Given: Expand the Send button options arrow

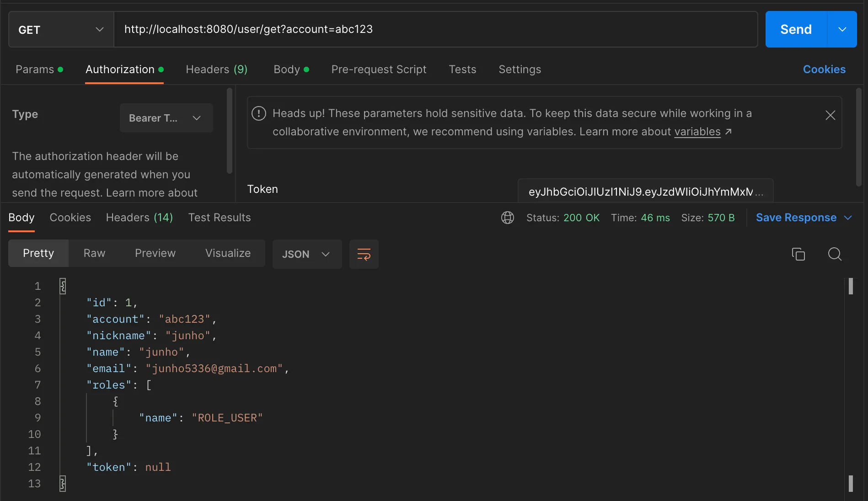Looking at the screenshot, I should point(842,30).
